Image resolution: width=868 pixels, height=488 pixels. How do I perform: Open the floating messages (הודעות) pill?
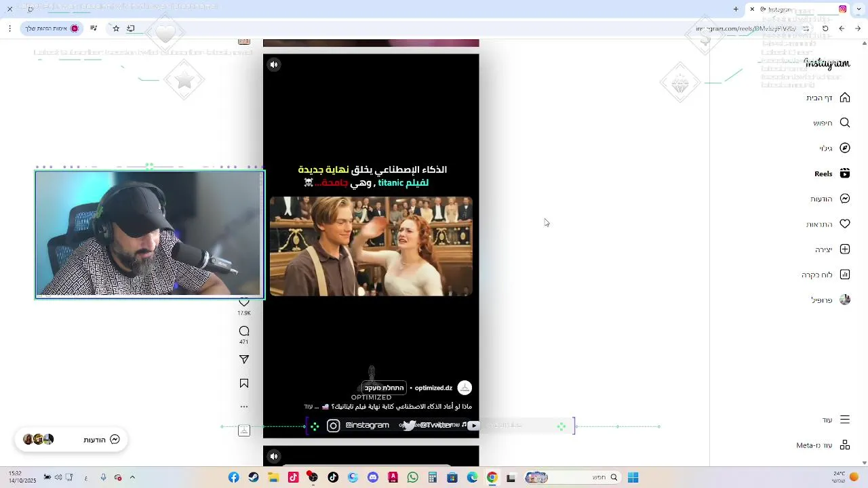tap(71, 439)
